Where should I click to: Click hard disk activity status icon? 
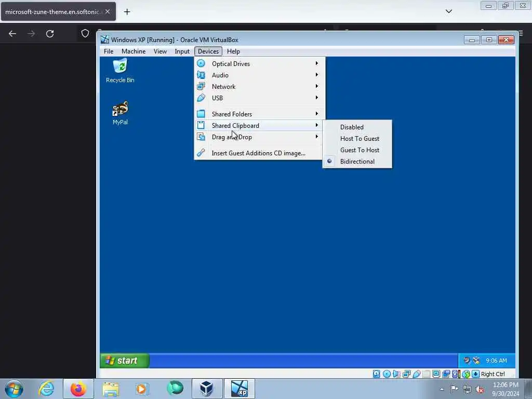coord(377,374)
